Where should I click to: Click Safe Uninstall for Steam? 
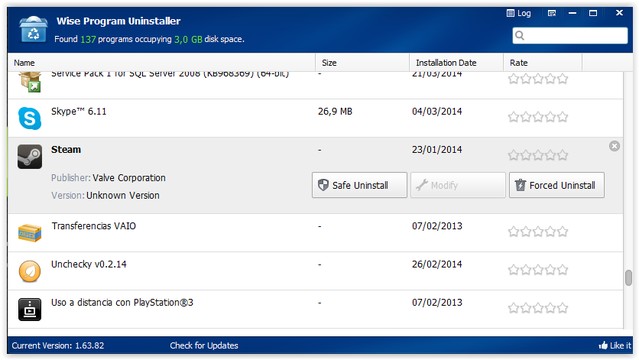pos(359,185)
